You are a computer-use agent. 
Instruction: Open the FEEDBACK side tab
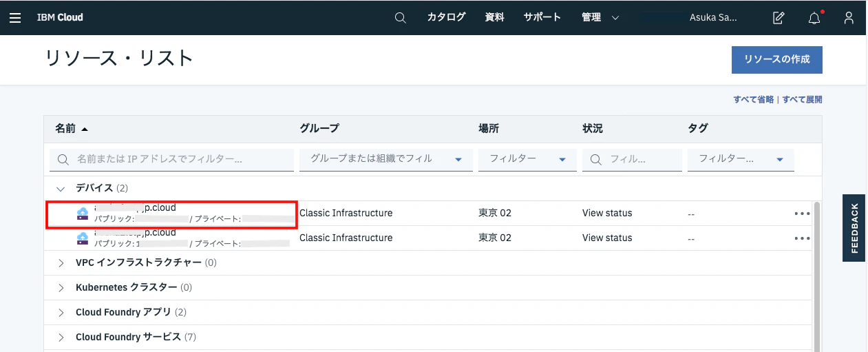[x=855, y=228]
